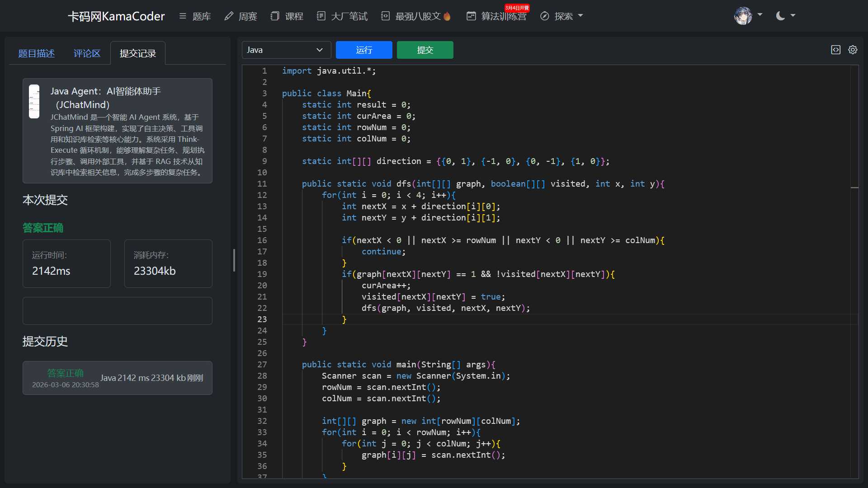Expand the 探索 dropdown menu
The image size is (868, 488).
[580, 16]
